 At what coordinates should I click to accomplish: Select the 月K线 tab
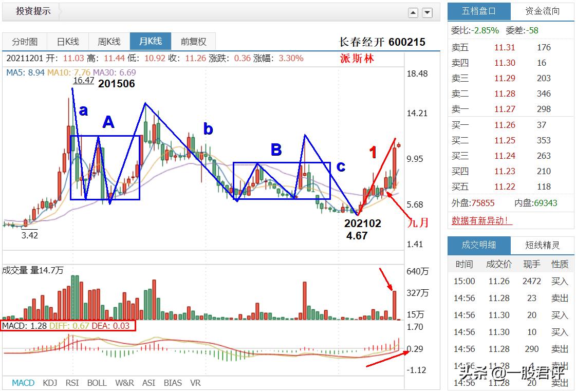pyautogui.click(x=150, y=41)
